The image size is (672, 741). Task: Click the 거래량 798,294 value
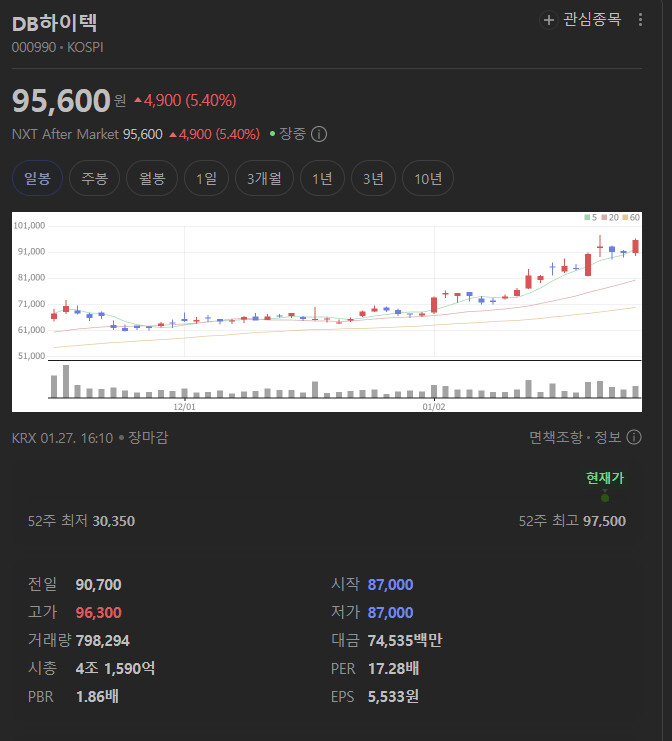[x=103, y=641]
